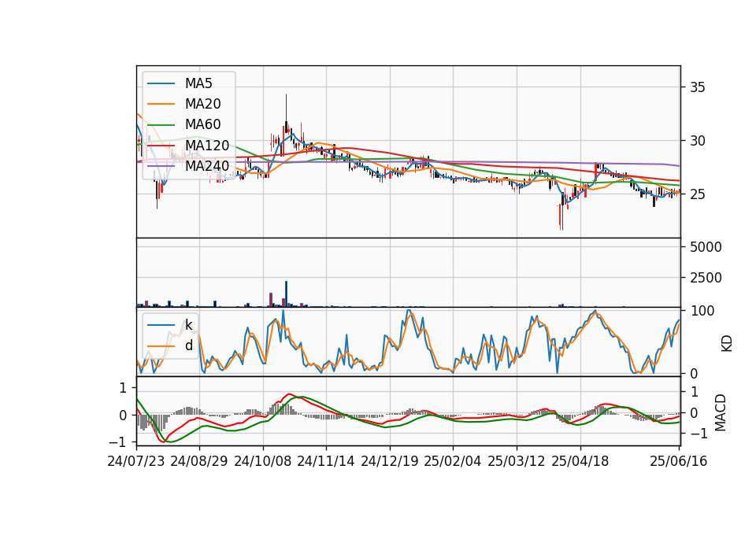Click the 35 price axis tick label
The image size is (756, 543).
pos(697,87)
